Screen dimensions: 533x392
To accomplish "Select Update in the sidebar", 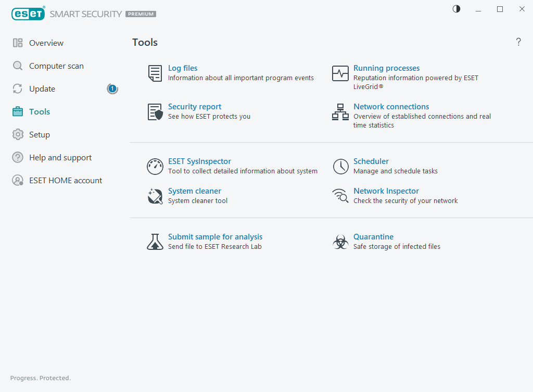I will 42,89.
